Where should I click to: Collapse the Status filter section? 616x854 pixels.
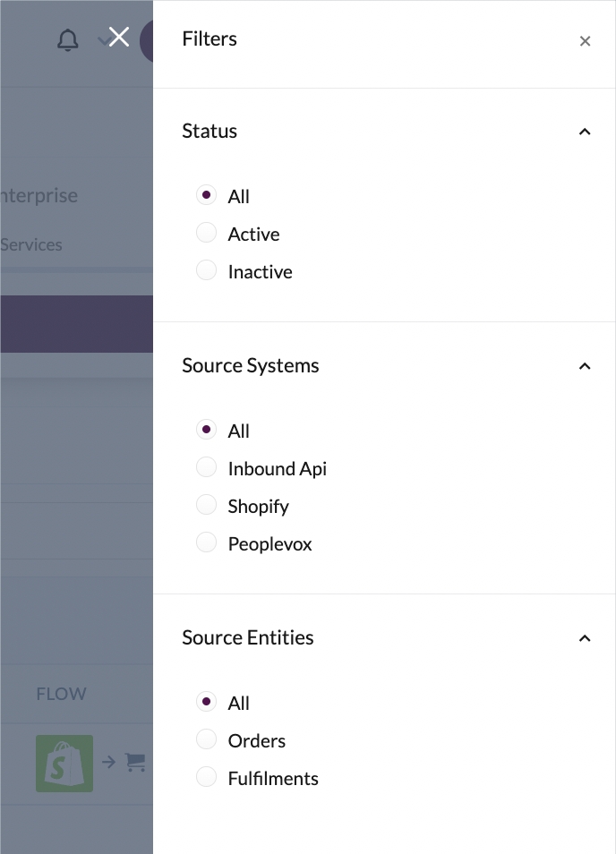[585, 132]
